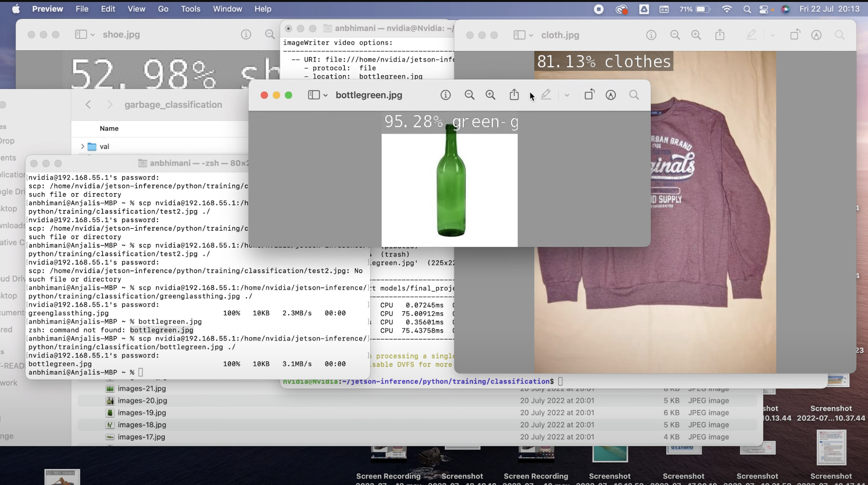Click the nvidia terminal prompt line
This screenshot has height=485, width=868.
423,382
